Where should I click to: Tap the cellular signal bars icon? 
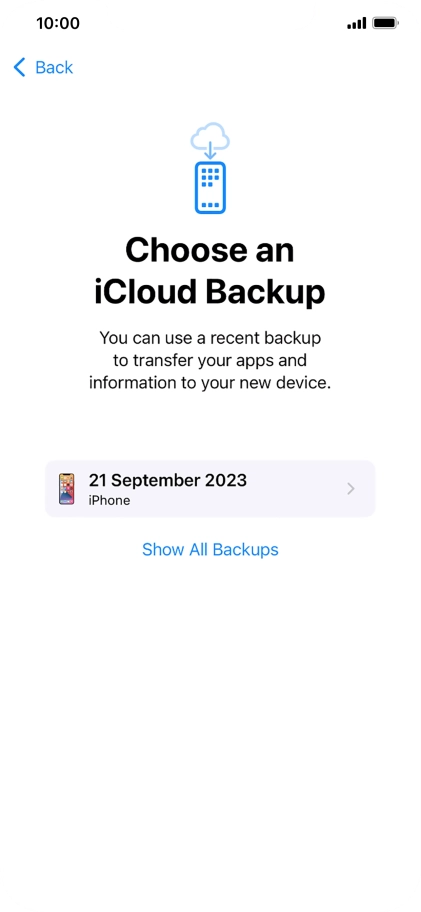[x=356, y=23]
